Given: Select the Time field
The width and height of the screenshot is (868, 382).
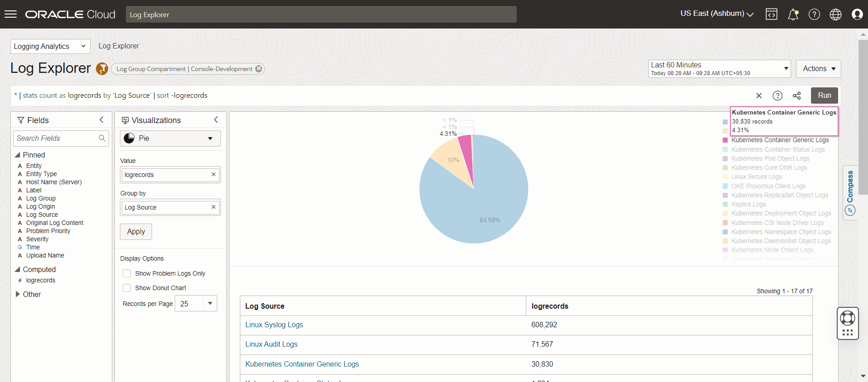Looking at the screenshot, I should pyautogui.click(x=33, y=247).
